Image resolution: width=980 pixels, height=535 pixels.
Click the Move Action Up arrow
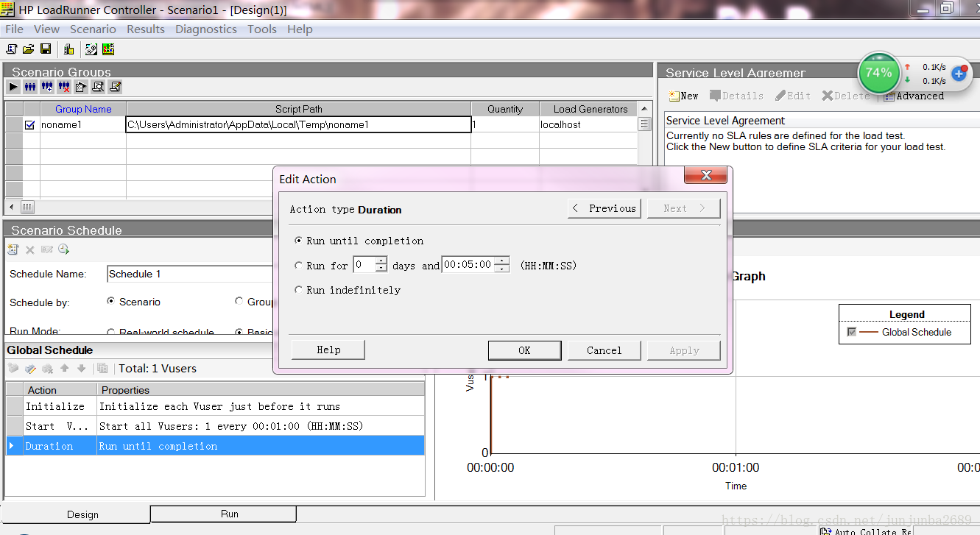click(65, 368)
